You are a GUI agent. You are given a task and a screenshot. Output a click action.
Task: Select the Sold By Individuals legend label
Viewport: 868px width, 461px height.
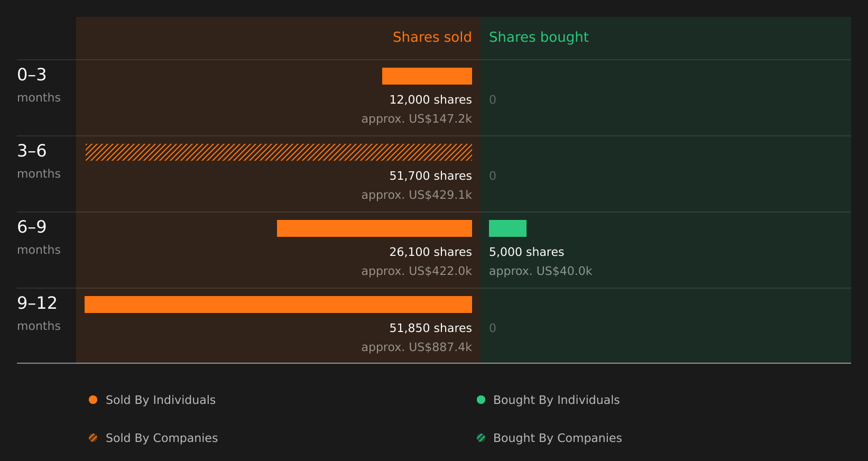pyautogui.click(x=161, y=400)
